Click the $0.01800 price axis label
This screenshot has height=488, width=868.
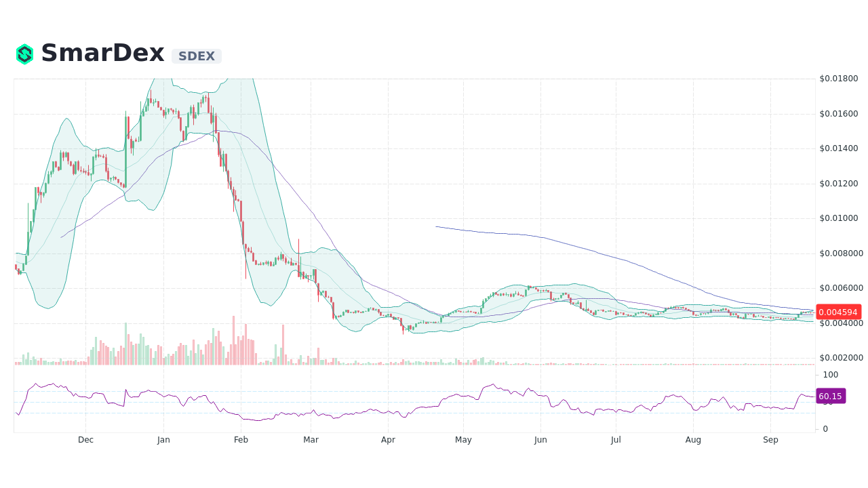[840, 79]
